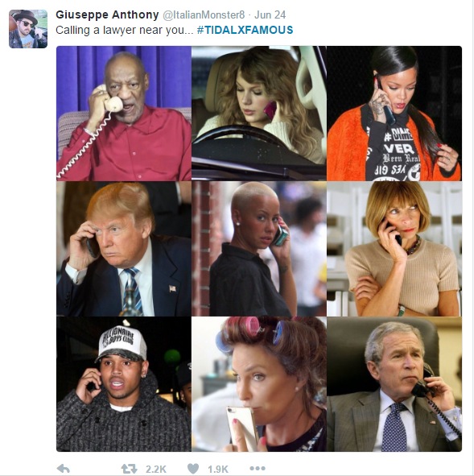The height and width of the screenshot is (476, 474).
Task: Open photo of woman in car
Action: [x=259, y=114]
